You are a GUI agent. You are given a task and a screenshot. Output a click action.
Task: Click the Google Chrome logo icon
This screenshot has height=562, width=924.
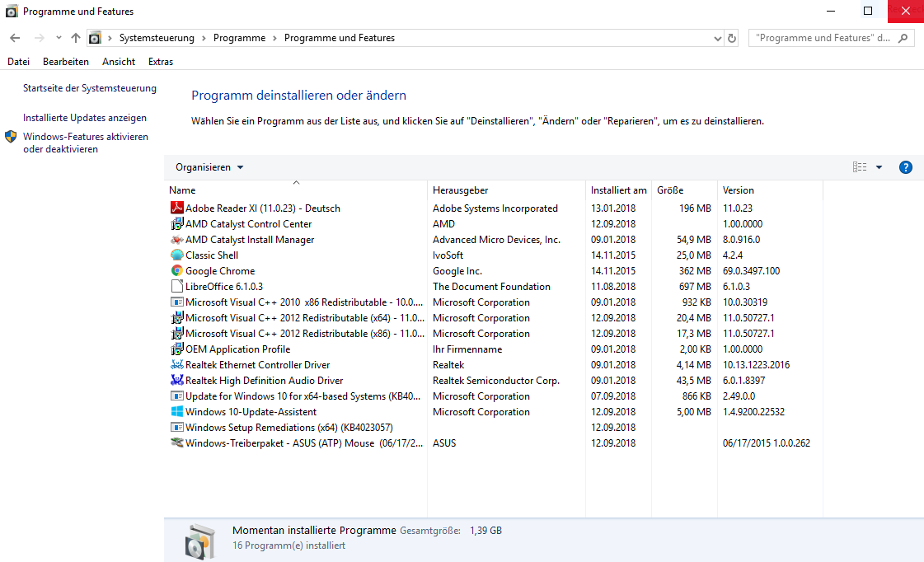(x=176, y=271)
